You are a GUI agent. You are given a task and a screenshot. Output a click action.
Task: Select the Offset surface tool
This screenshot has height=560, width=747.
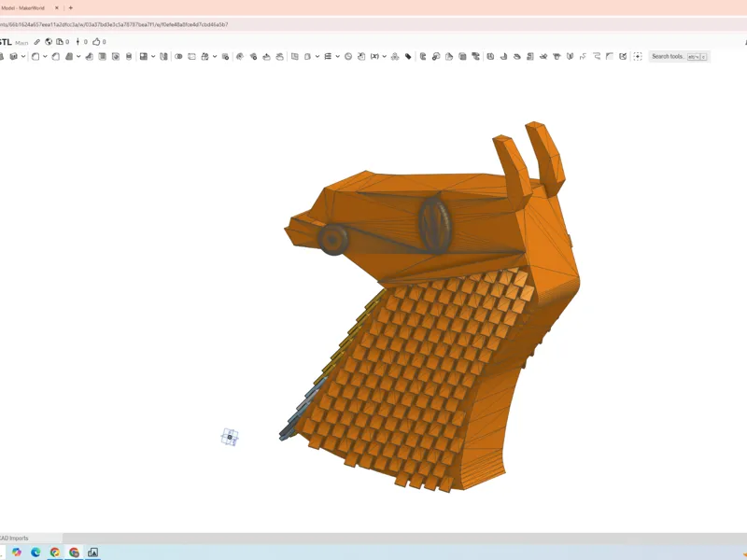click(x=295, y=56)
